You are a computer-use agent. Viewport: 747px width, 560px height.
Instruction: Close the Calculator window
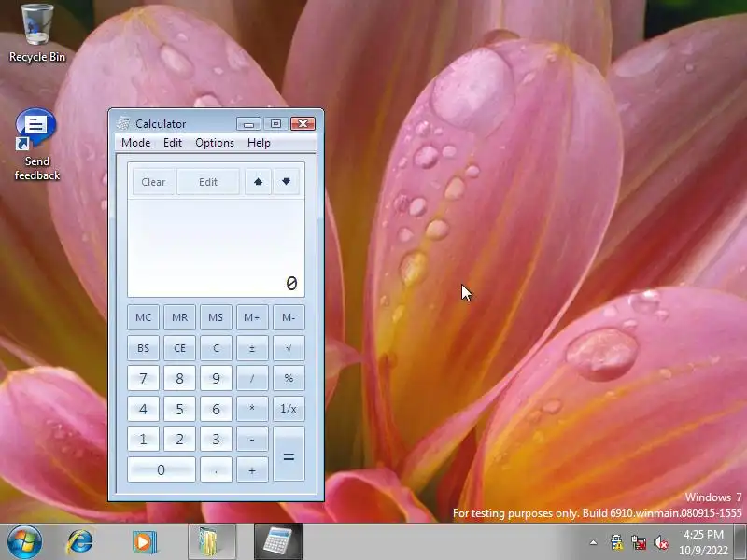(x=303, y=124)
